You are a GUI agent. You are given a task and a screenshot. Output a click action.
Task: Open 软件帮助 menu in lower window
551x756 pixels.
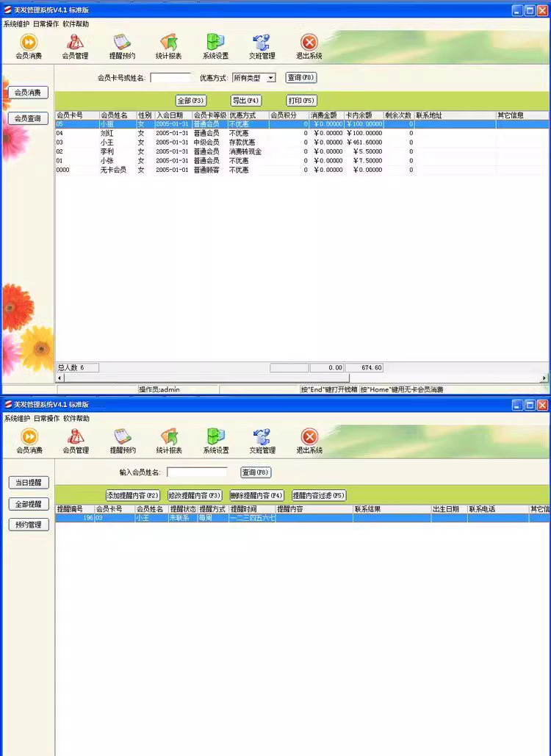[x=76, y=419]
